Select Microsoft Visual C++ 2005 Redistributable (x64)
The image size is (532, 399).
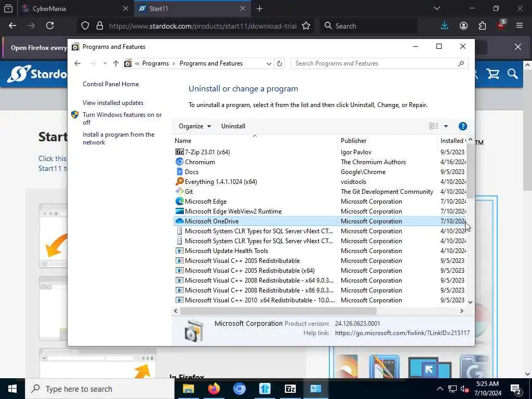click(319, 270)
